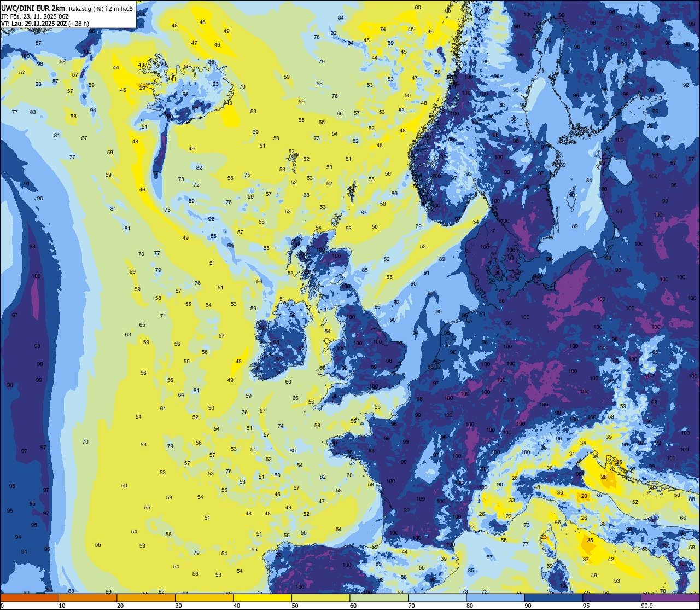The height and width of the screenshot is (610, 700).
Task: Click the humidity value 28 near the Adriatic coast
Action: click(604, 477)
